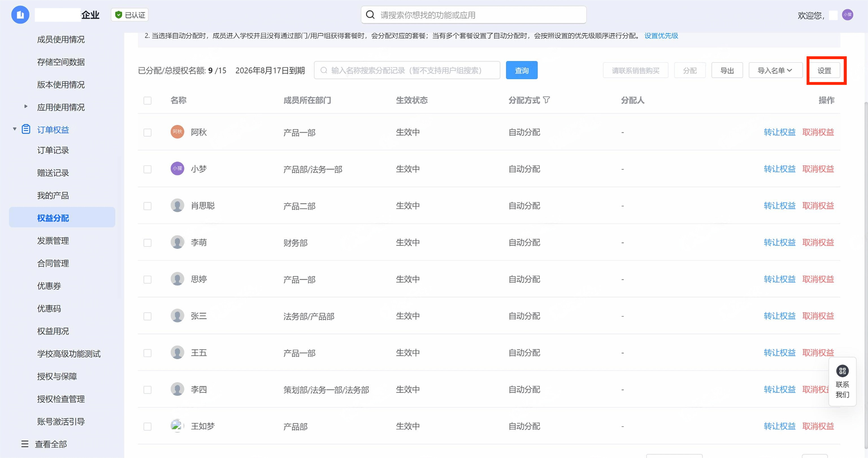Click the 设置优先级 link

(661, 36)
